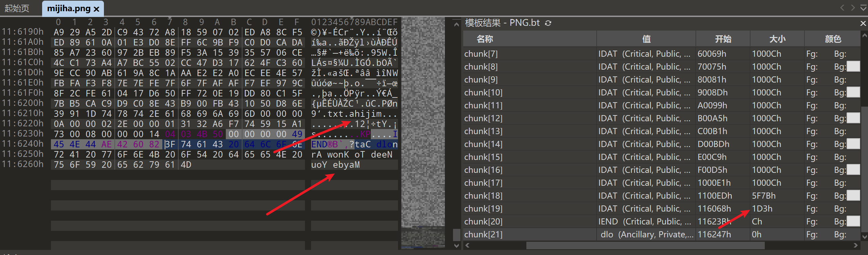
Task: Click the template results horizontal scrollbar thumb
Action: [x=645, y=245]
